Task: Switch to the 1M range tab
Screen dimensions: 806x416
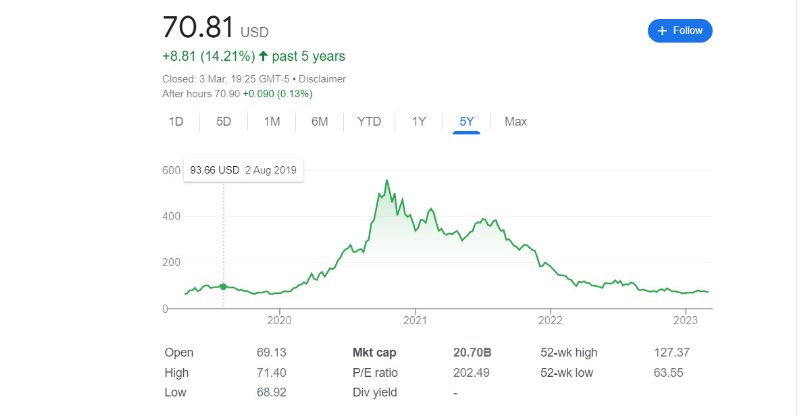Action: point(272,122)
